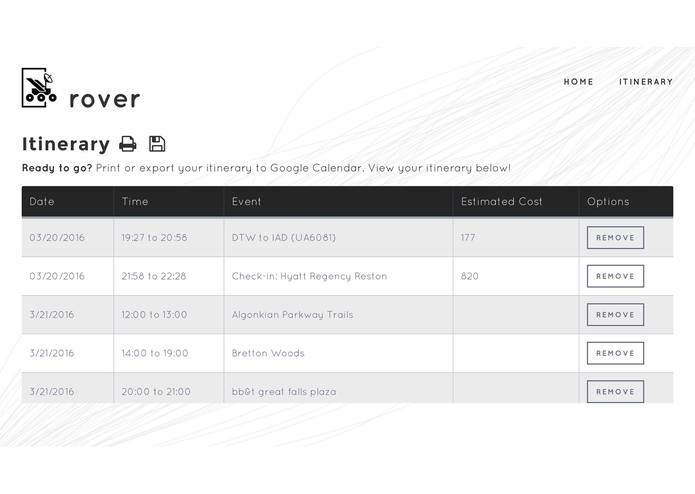This screenshot has width=695, height=494.
Task: Open the HOME nav link
Action: [x=578, y=82]
